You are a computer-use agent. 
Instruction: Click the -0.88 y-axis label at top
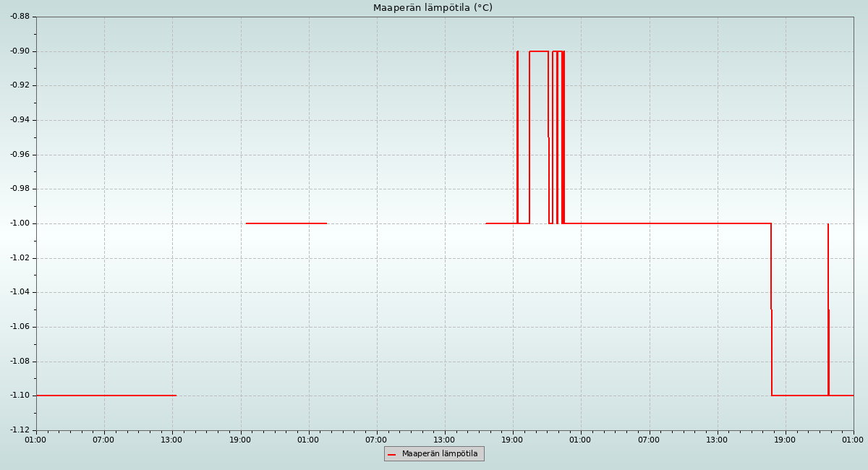(18, 17)
